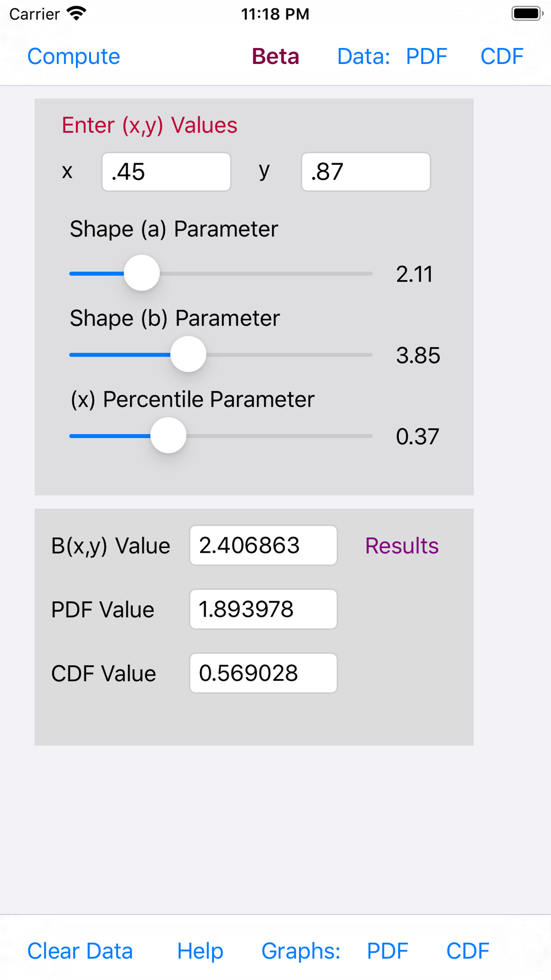Click the y value input field
Image resolution: width=551 pixels, height=980 pixels.
(x=366, y=172)
